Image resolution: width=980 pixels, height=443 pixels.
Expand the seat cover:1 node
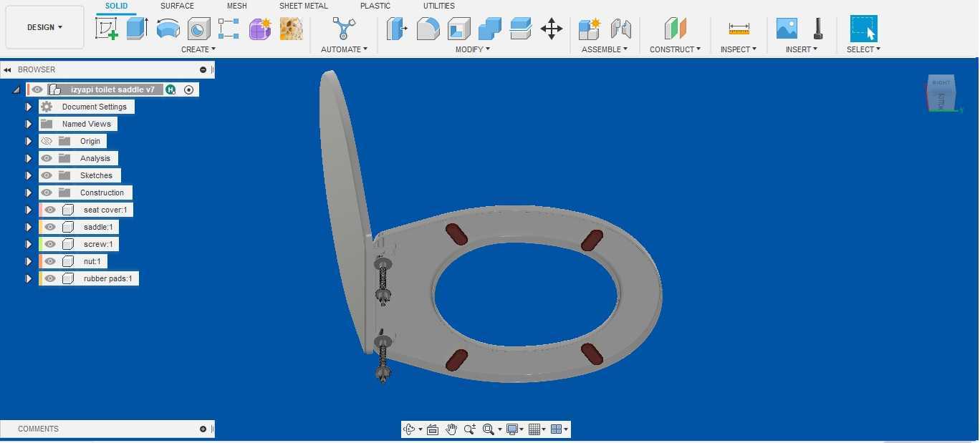click(29, 210)
